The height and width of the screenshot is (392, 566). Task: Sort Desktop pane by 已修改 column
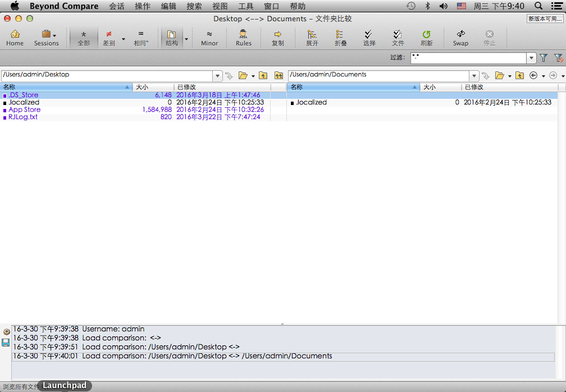[x=222, y=87]
